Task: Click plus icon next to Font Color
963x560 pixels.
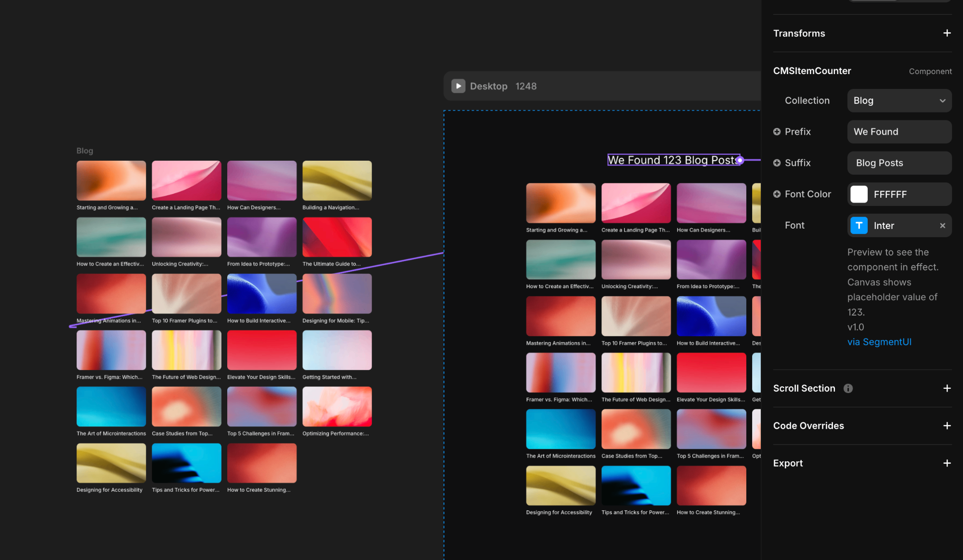Action: click(777, 194)
